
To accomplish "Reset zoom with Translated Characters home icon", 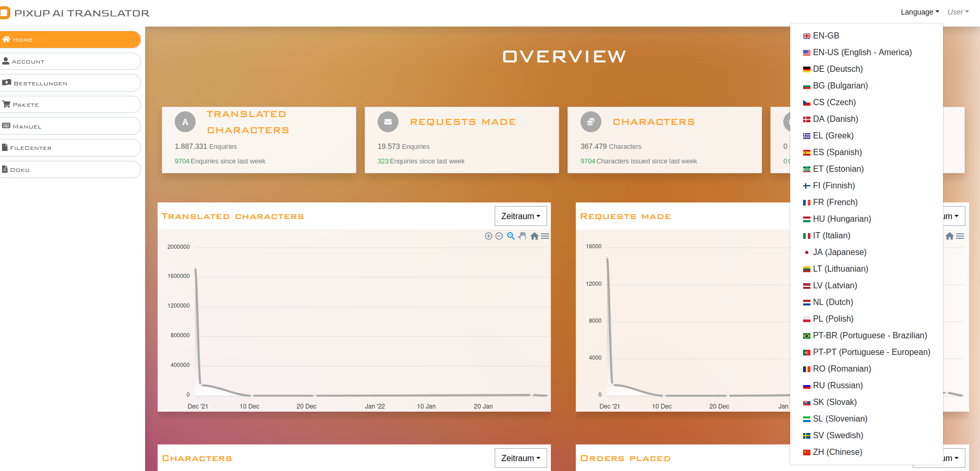I will click(x=534, y=236).
